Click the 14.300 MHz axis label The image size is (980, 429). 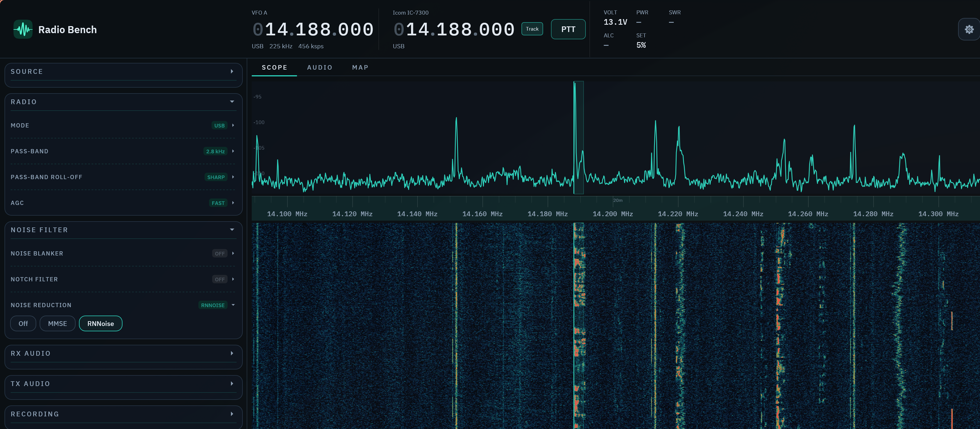[x=938, y=214]
